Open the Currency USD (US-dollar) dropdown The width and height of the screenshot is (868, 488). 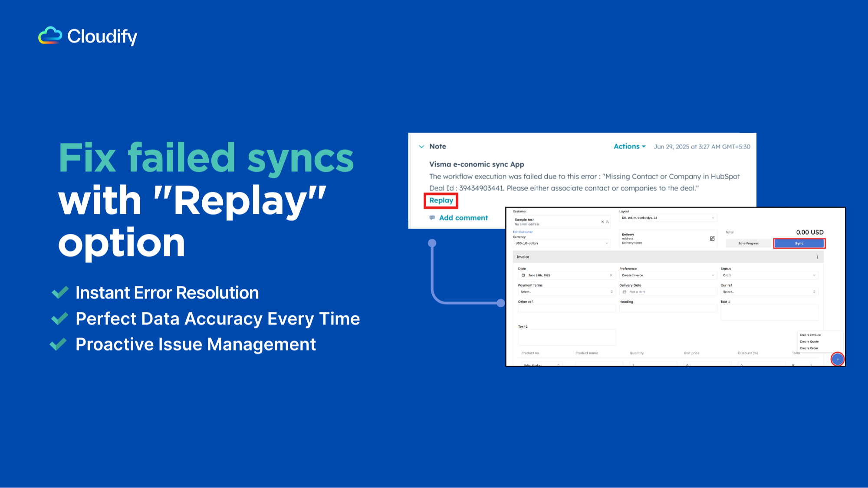point(562,243)
